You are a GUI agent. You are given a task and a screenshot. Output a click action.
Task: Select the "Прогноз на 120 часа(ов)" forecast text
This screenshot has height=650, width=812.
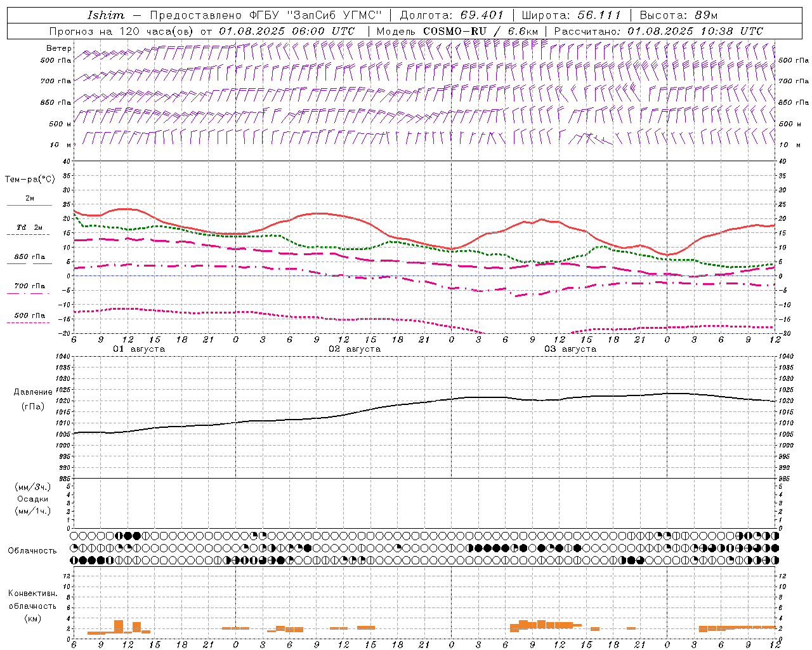122,31
